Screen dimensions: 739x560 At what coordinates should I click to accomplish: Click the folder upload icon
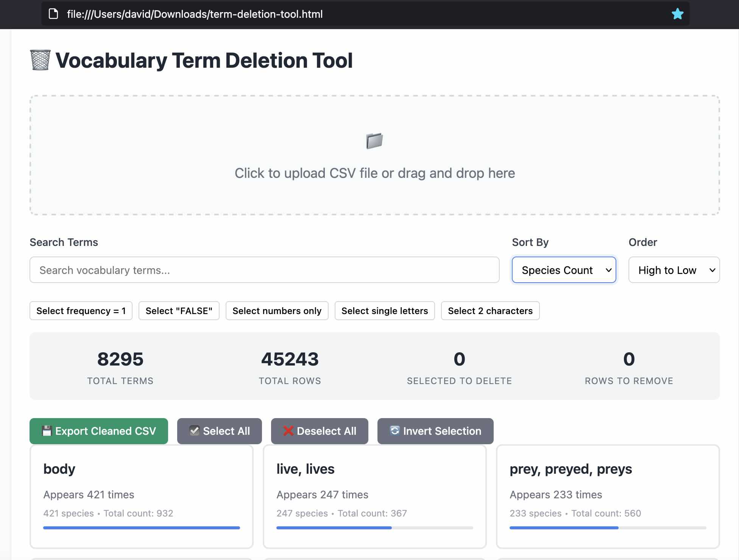click(x=374, y=141)
